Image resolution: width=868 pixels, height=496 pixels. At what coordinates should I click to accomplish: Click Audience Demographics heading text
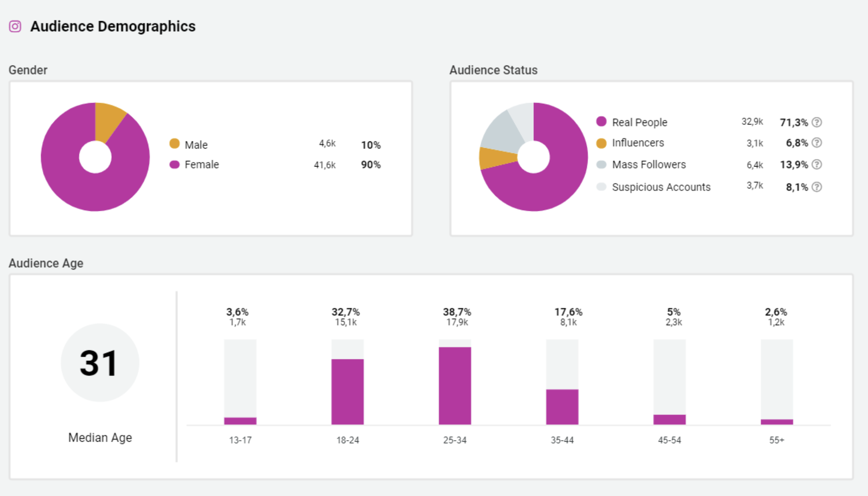pos(113,26)
